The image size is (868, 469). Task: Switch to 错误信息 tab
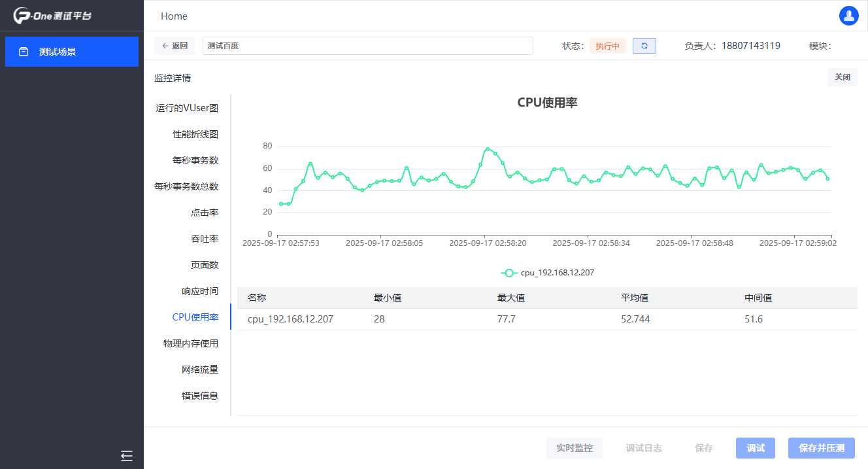[199, 396]
